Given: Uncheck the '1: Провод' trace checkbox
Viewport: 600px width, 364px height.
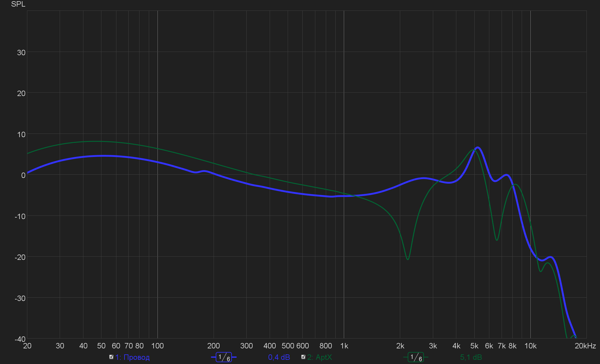Looking at the screenshot, I should point(111,357).
